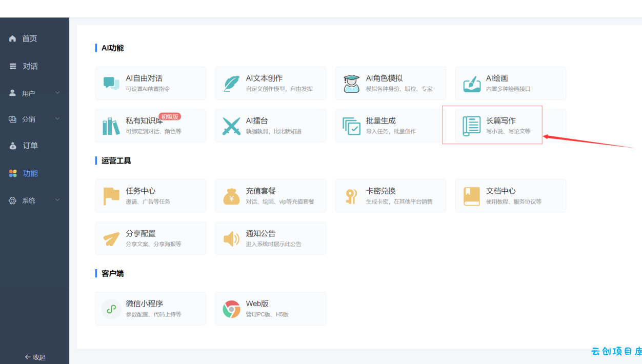Open the 长篇写作 title
The width and height of the screenshot is (642, 364).
pyautogui.click(x=501, y=120)
